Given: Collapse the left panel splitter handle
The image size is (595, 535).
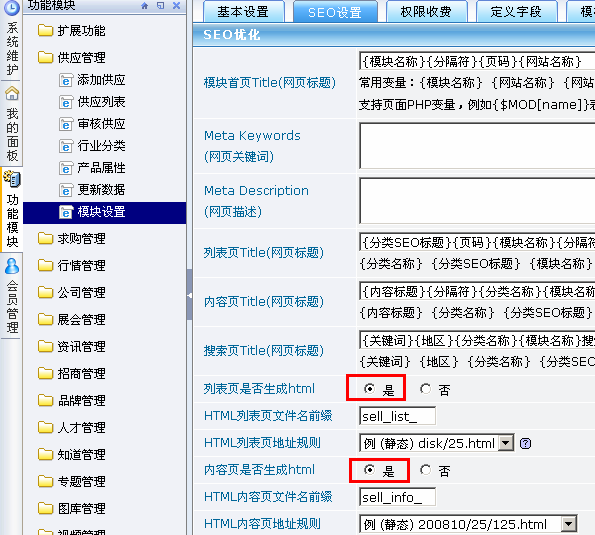Looking at the screenshot, I should tap(190, 295).
